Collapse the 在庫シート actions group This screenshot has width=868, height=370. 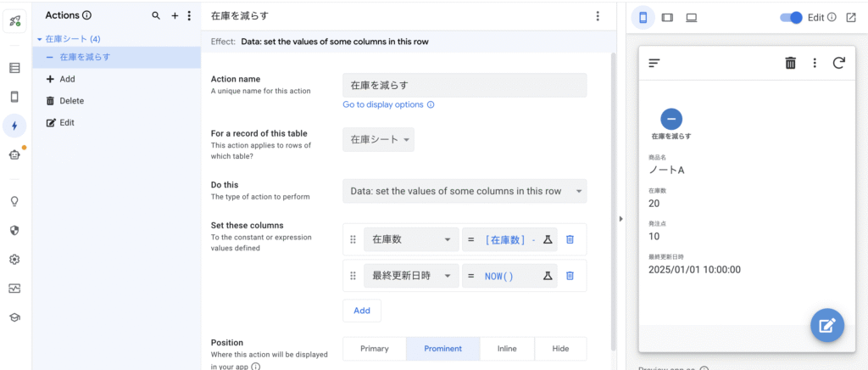pyautogui.click(x=39, y=39)
